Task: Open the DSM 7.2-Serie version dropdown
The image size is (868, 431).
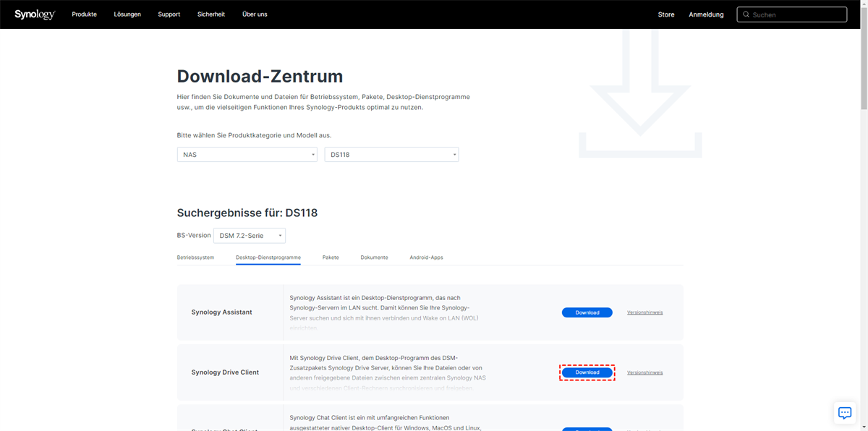Action: pyautogui.click(x=250, y=236)
